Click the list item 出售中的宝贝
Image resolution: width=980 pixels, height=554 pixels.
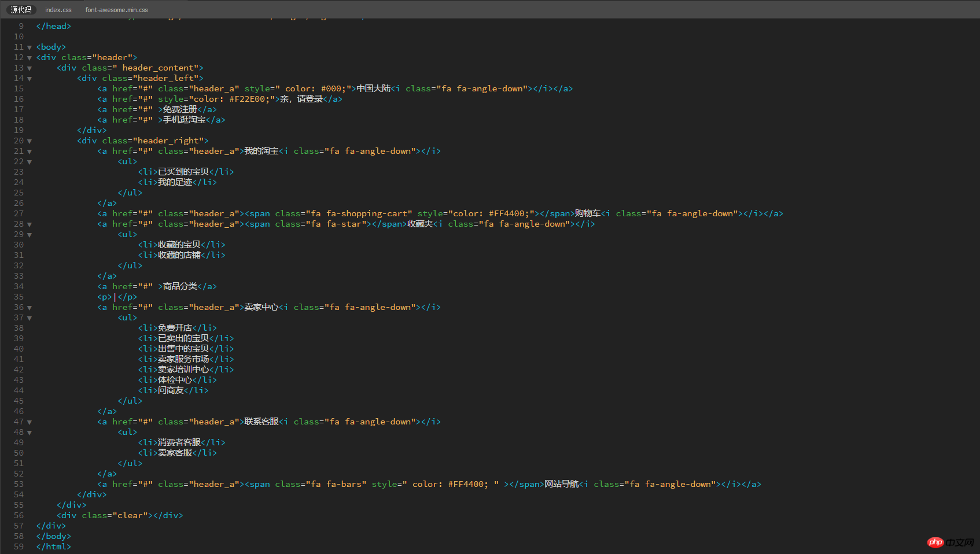pyautogui.click(x=183, y=349)
